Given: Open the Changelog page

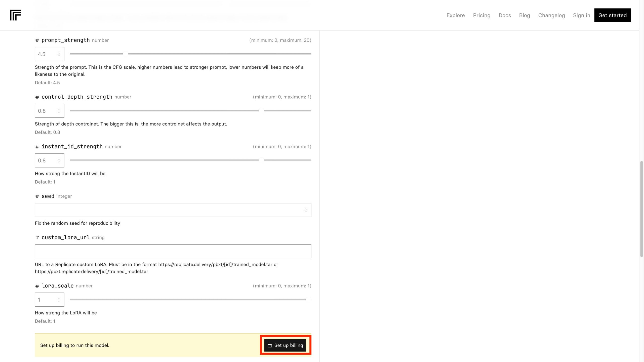Looking at the screenshot, I should [x=551, y=15].
